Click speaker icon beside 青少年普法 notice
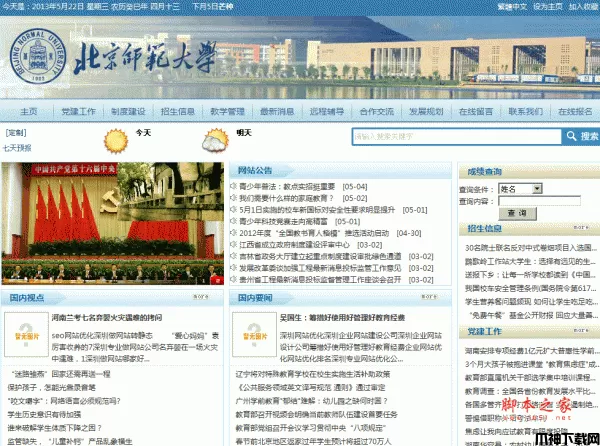Image resolution: width=600 pixels, height=446 pixels. 233,186
